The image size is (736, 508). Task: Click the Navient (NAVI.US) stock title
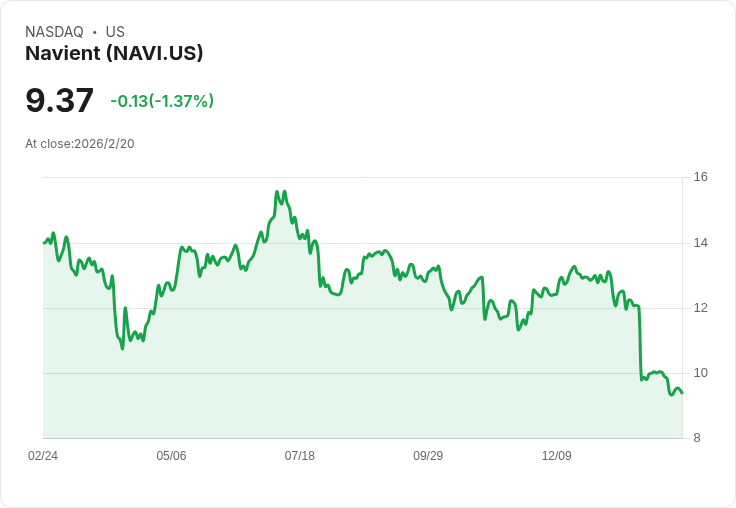click(114, 53)
